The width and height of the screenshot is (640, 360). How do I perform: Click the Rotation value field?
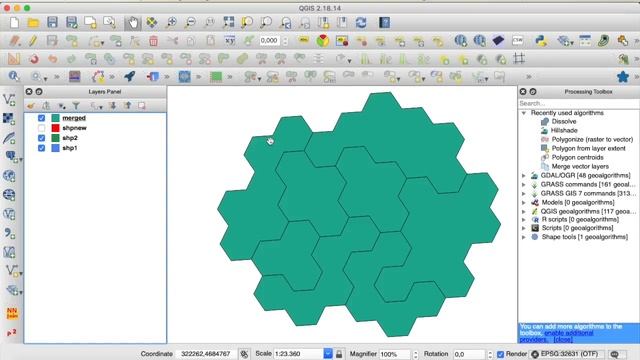point(469,354)
